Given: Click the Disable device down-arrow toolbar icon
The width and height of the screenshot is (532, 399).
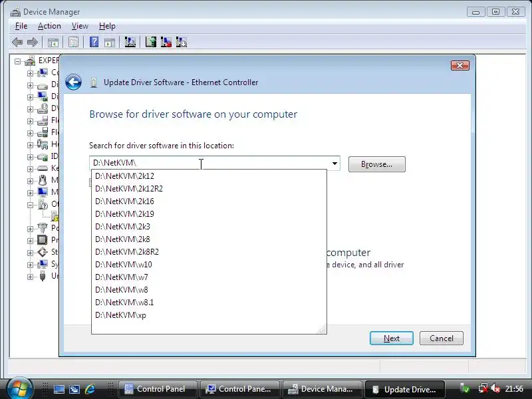Looking at the screenshot, I should tap(182, 42).
